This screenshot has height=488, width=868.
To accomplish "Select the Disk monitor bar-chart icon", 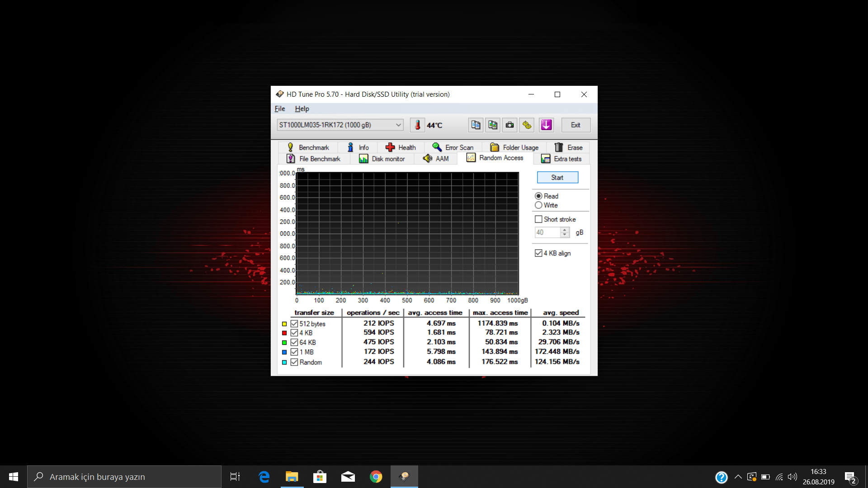I will [364, 159].
